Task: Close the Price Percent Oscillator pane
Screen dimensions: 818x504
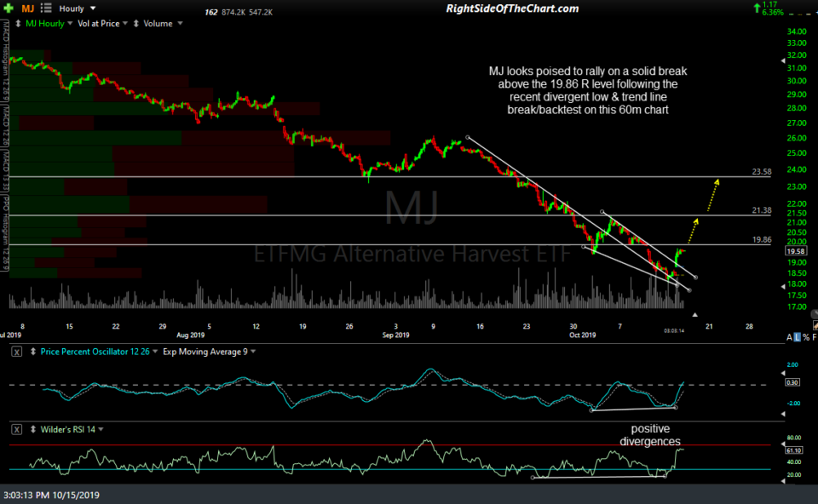Action: point(18,352)
